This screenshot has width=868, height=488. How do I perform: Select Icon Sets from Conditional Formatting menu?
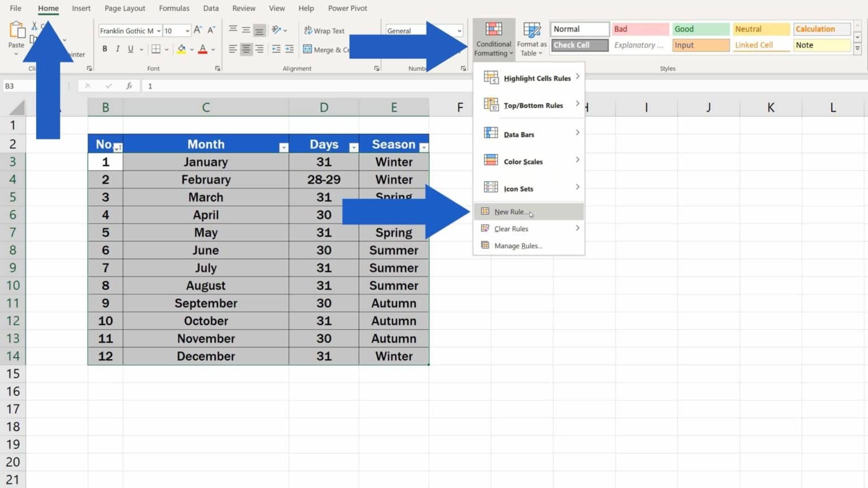pos(518,188)
